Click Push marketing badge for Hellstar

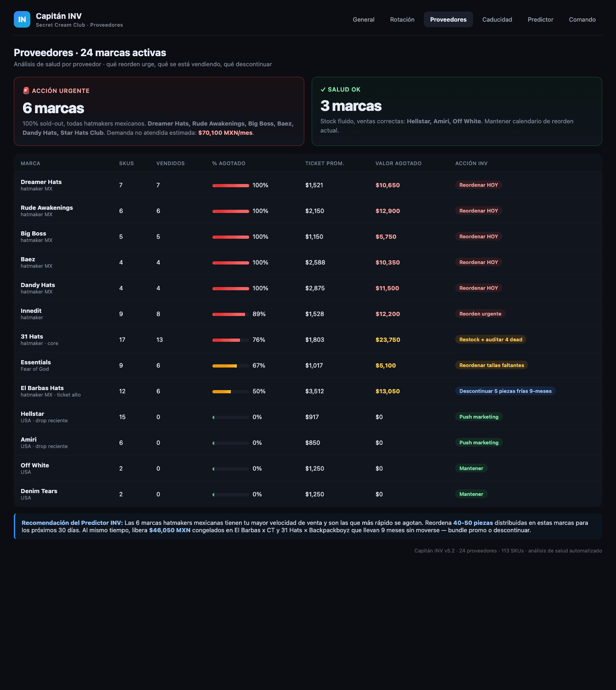pos(479,417)
